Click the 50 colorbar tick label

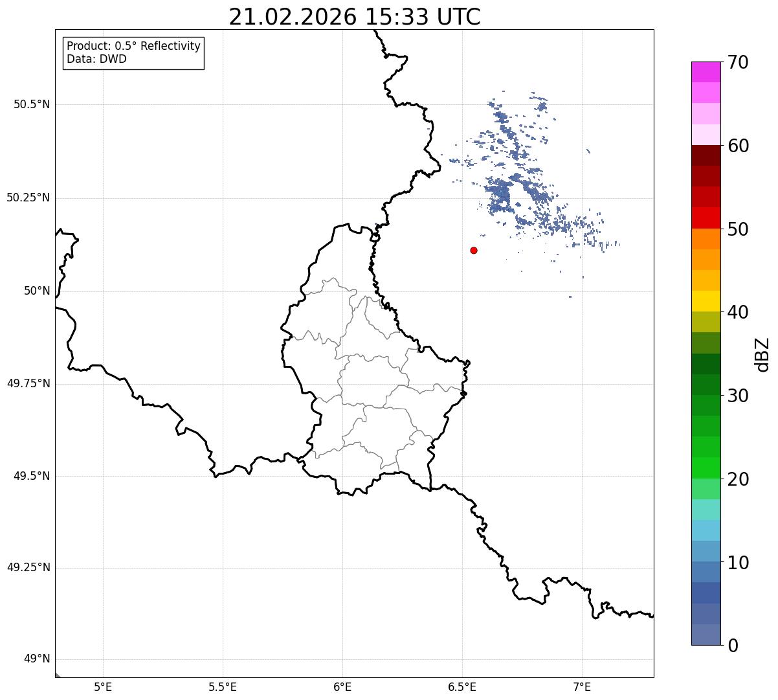[738, 229]
